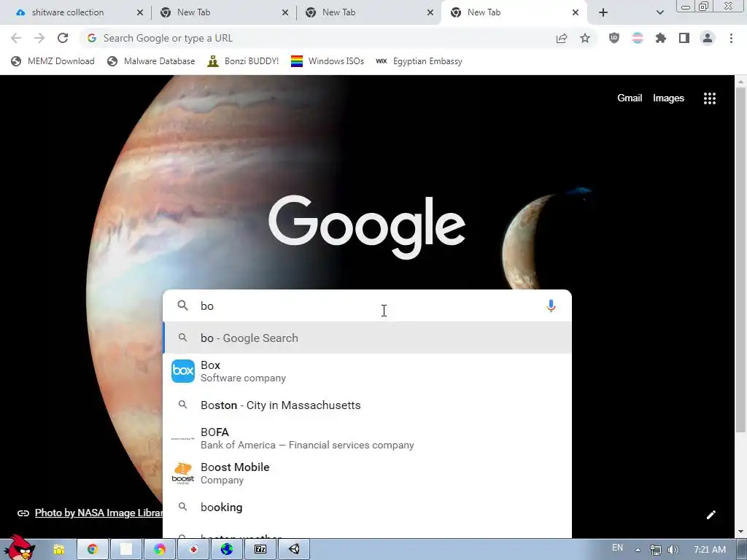The height and width of the screenshot is (560, 747).
Task: Open the Gmail link
Action: click(x=630, y=98)
